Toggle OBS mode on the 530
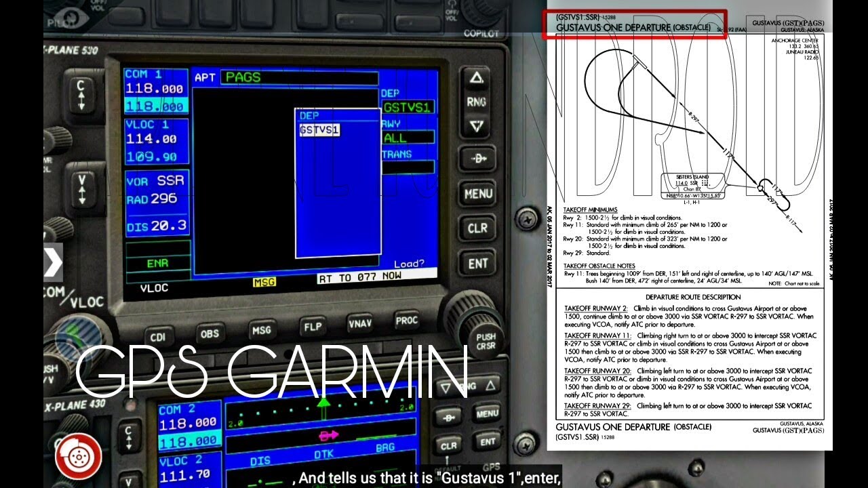Screen dimensions: 868x488 (210, 333)
